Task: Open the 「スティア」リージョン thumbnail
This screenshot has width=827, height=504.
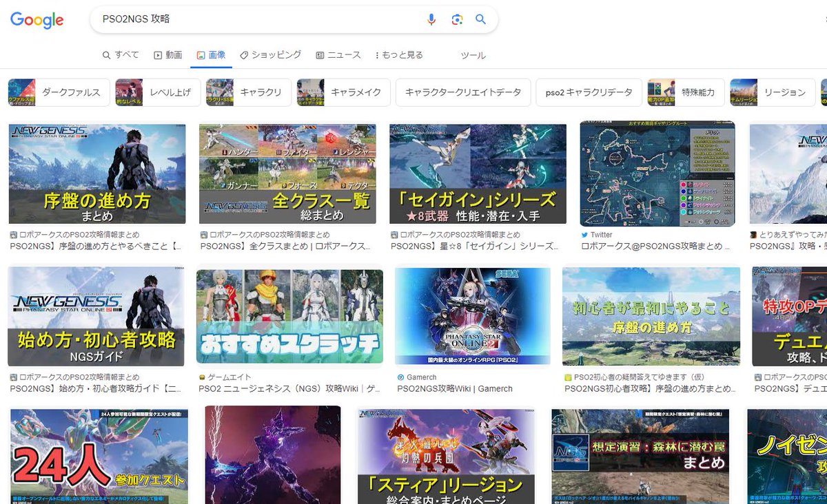Action: (x=446, y=455)
